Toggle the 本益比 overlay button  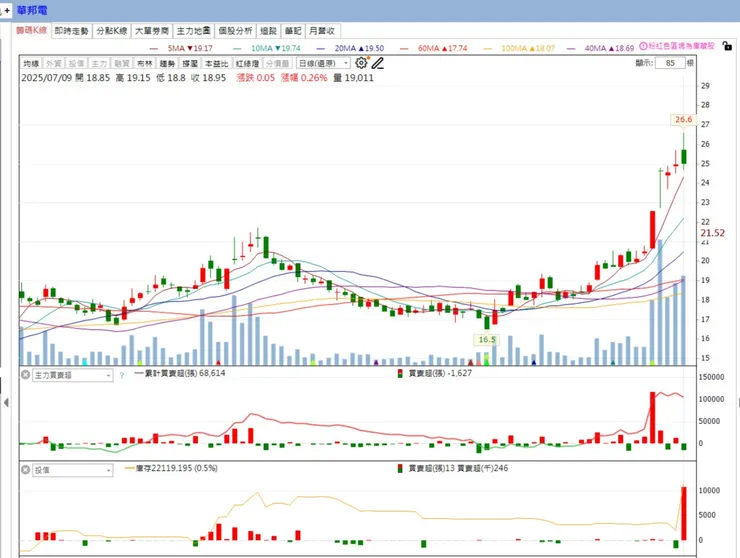pyautogui.click(x=216, y=63)
